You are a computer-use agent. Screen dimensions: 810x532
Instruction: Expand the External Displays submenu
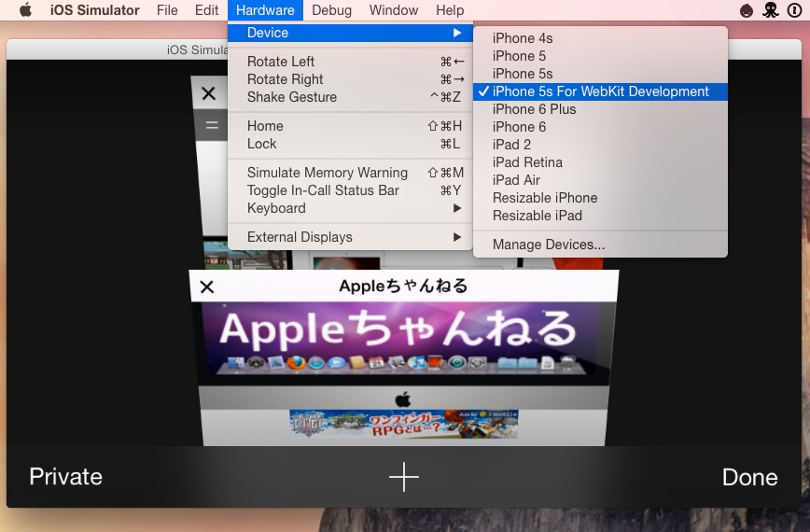pos(350,237)
